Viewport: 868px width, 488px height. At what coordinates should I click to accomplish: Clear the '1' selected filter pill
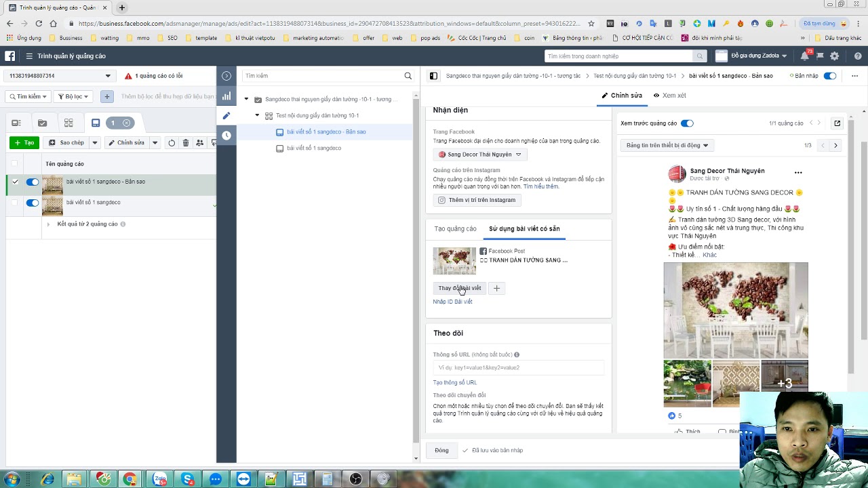click(126, 123)
